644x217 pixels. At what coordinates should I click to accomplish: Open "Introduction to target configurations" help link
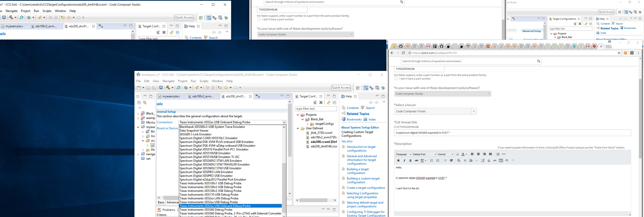coord(361,149)
